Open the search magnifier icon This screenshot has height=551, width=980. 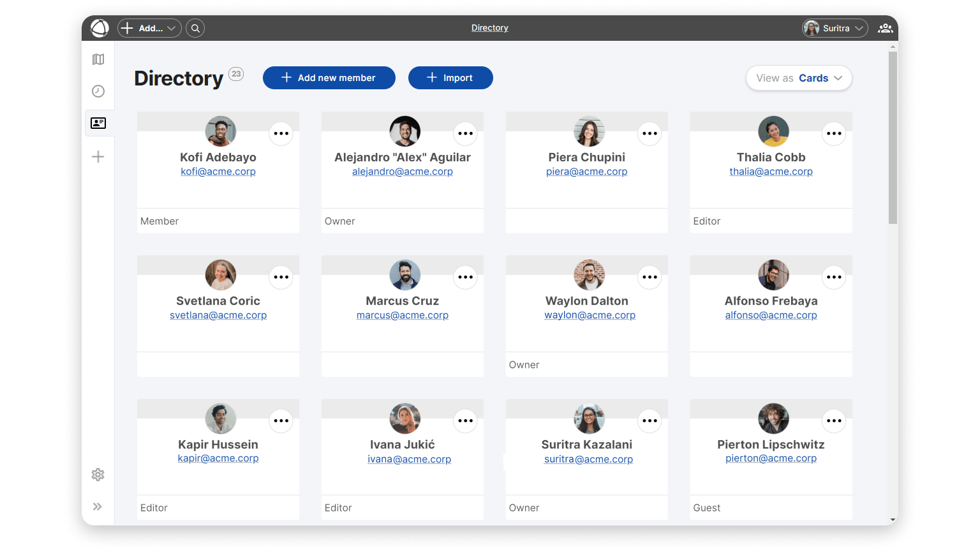pos(195,28)
